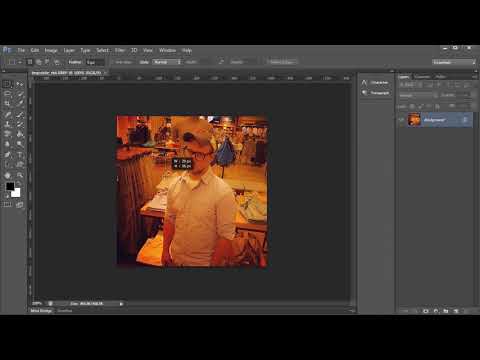Select the Pen tool
480x360 pixels.
[x=7, y=155]
